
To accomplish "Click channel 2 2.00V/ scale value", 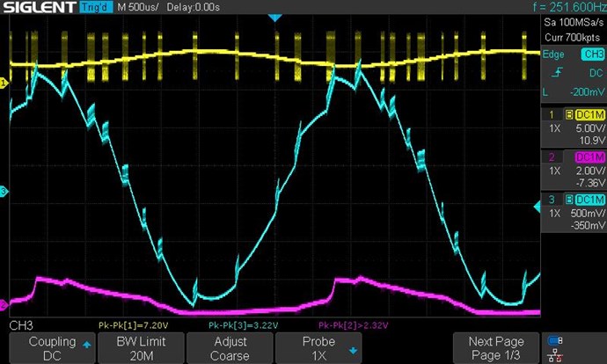I will [x=590, y=171].
